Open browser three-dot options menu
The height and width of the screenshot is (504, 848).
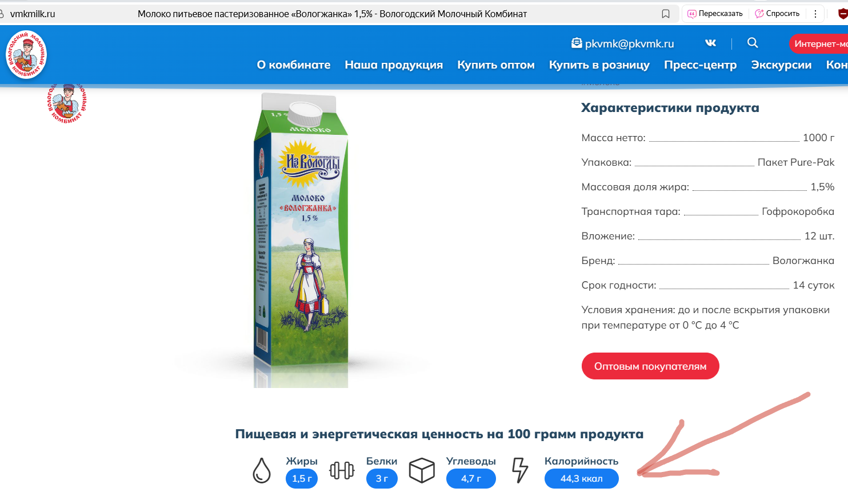pyautogui.click(x=815, y=14)
